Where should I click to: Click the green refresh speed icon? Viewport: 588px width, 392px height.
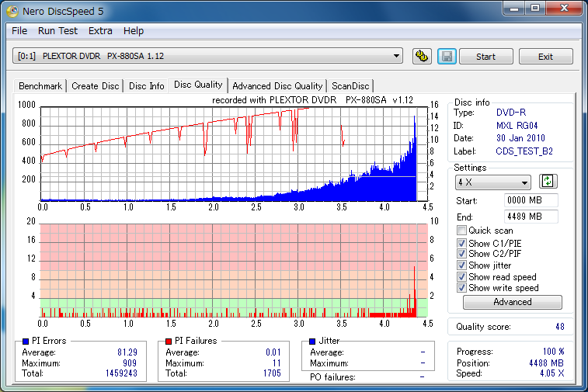[548, 182]
